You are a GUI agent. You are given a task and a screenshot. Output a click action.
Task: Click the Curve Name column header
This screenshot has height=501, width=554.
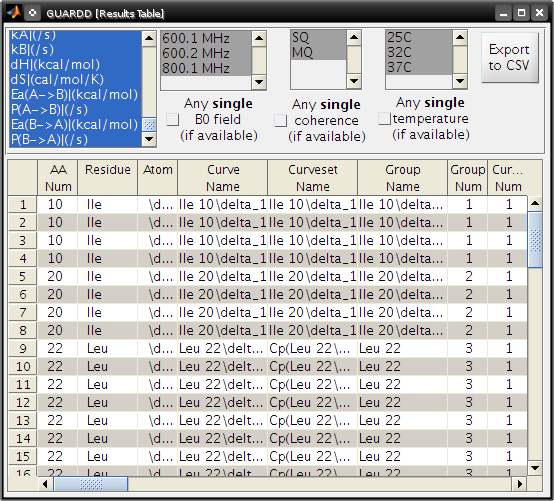pos(223,178)
